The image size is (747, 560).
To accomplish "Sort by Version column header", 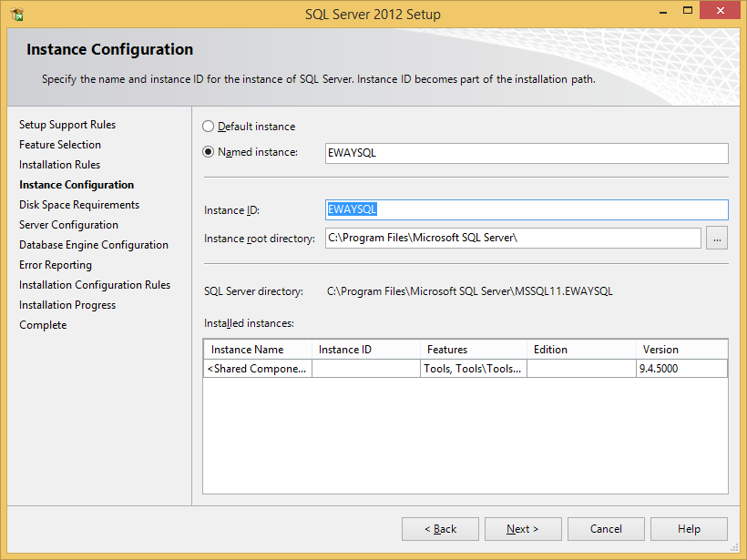I will coord(681,350).
